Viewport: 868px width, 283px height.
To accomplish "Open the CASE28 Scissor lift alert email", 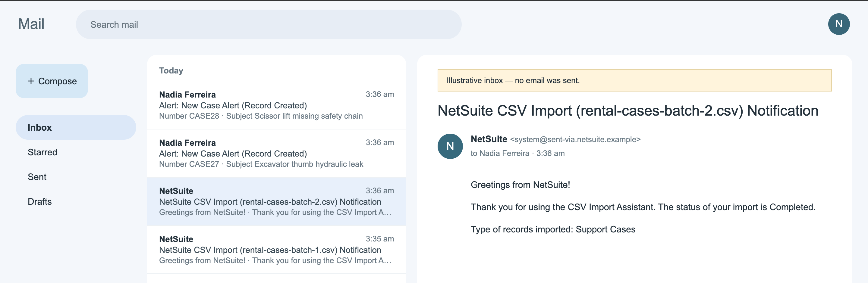I will click(276, 105).
